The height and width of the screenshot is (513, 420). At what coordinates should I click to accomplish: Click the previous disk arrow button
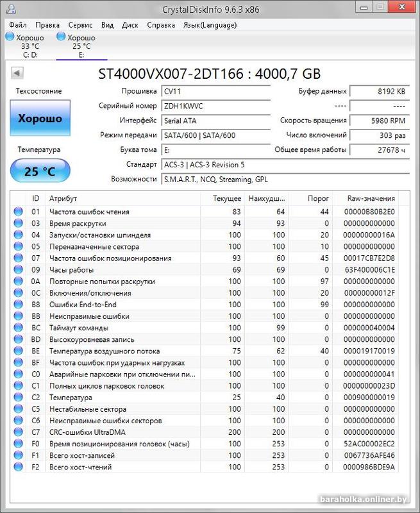(x=17, y=72)
